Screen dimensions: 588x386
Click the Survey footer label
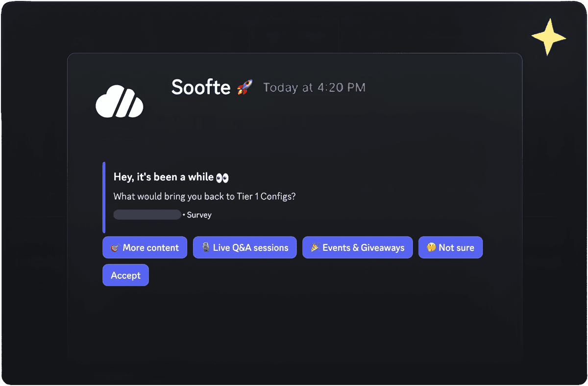199,215
